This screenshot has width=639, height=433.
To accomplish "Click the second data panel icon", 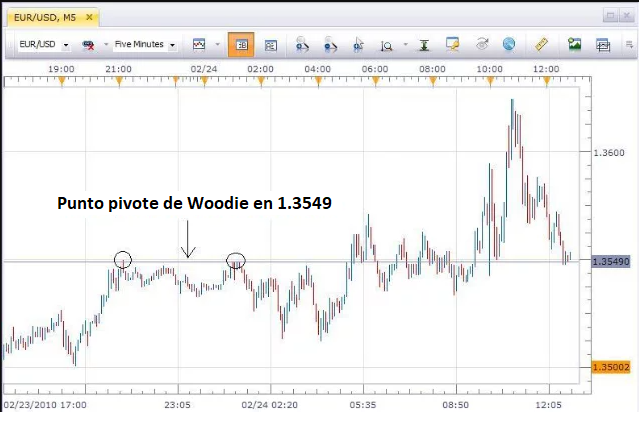I will pos(270,45).
